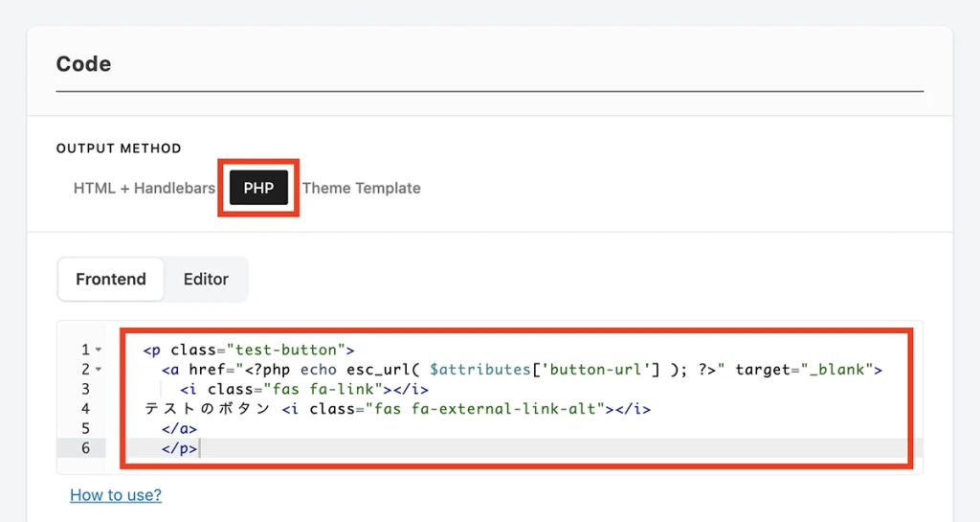The image size is (980, 522).
Task: Click line number 5 in the gutter
Action: click(x=86, y=428)
